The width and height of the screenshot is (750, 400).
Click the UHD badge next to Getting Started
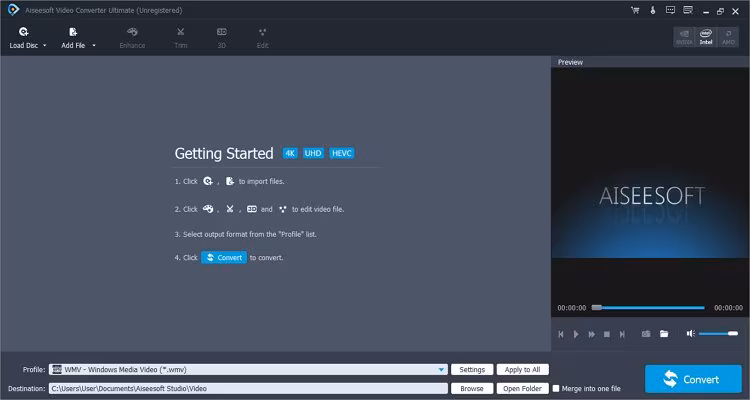(313, 153)
